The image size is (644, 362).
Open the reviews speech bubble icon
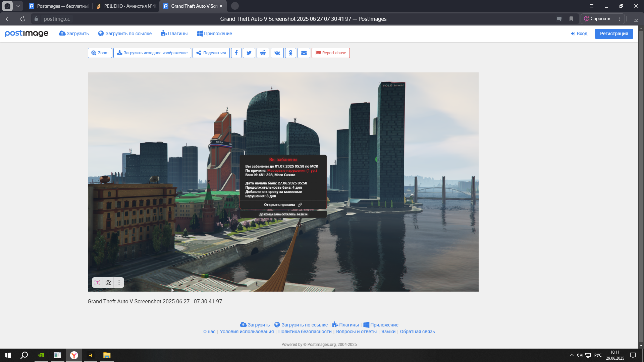pyautogui.click(x=559, y=19)
